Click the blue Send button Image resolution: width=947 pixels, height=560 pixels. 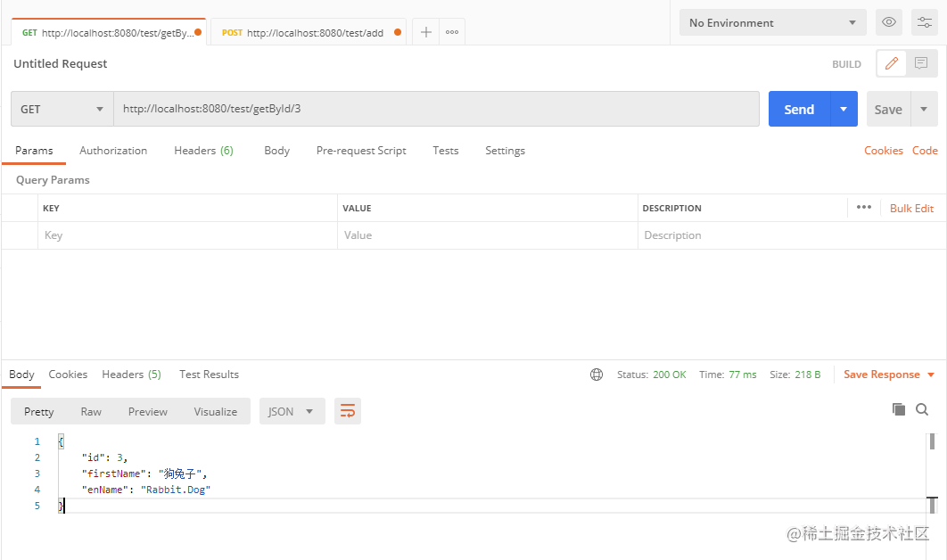tap(799, 110)
